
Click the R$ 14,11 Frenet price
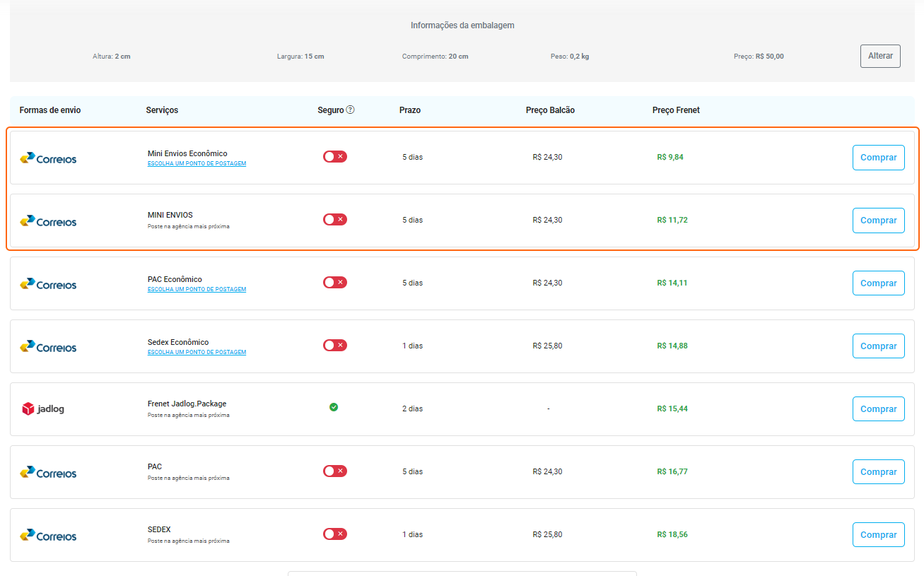(672, 283)
